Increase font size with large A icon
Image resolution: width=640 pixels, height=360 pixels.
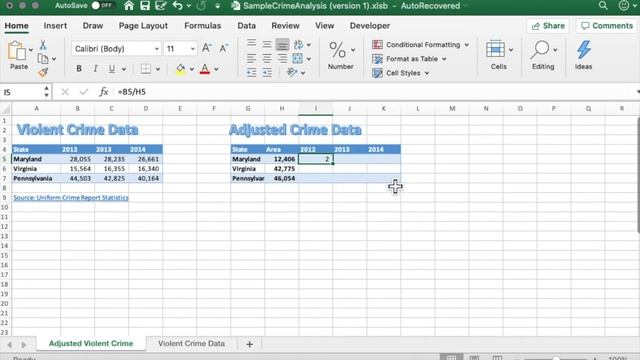pyautogui.click(x=207, y=48)
